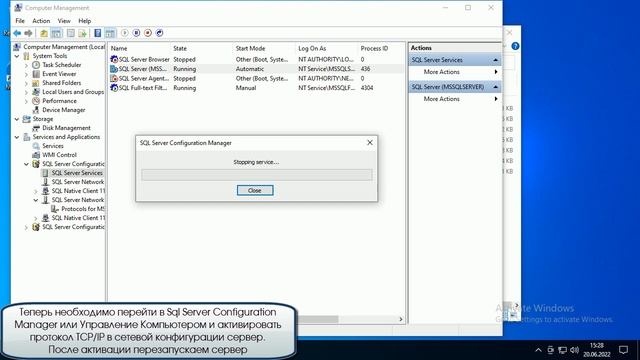This screenshot has height=360, width=640.
Task: Open the Action menu
Action: pyautogui.click(x=41, y=21)
